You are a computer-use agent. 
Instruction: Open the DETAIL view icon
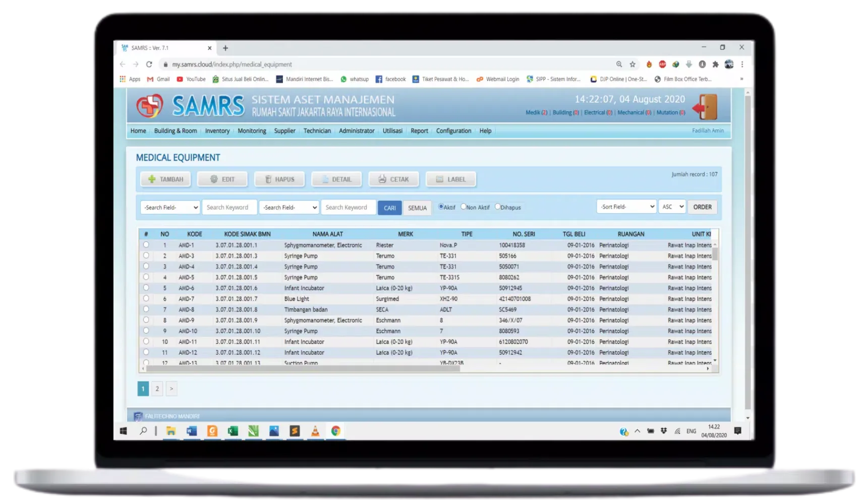(x=326, y=179)
